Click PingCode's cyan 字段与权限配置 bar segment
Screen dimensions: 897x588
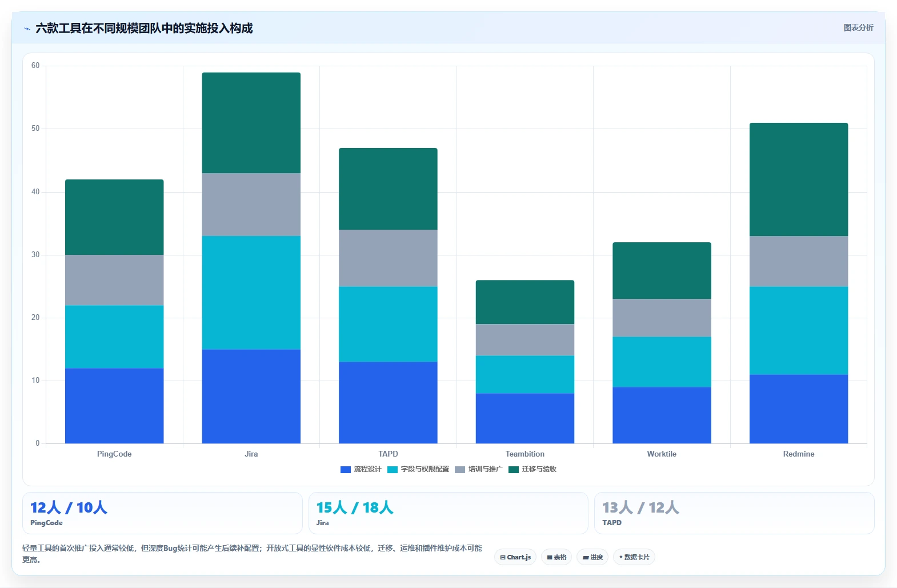(114, 337)
